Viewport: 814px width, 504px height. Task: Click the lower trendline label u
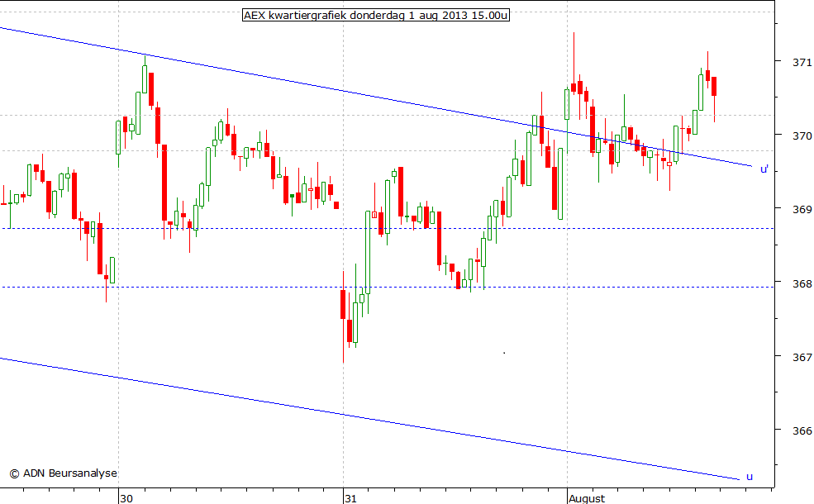[x=749, y=477]
